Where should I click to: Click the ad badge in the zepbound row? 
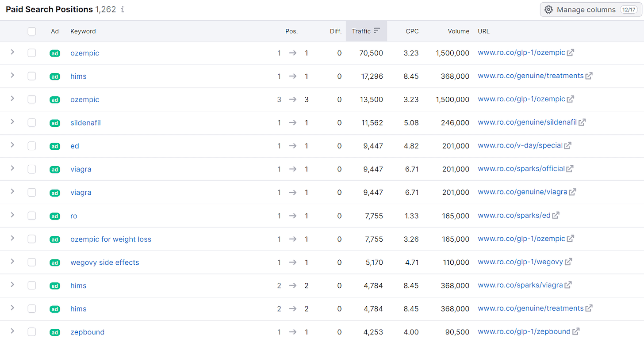(x=55, y=332)
